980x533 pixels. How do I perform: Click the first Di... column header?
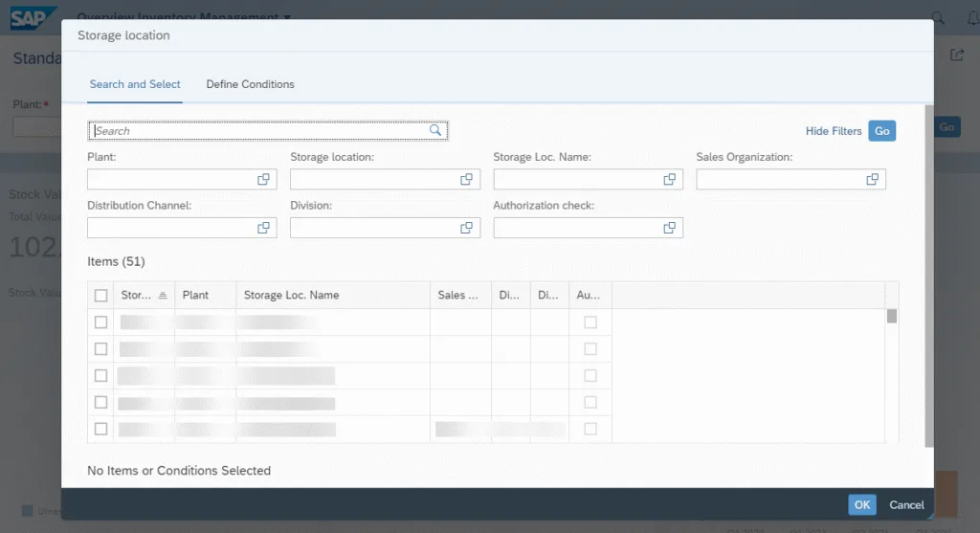[511, 295]
